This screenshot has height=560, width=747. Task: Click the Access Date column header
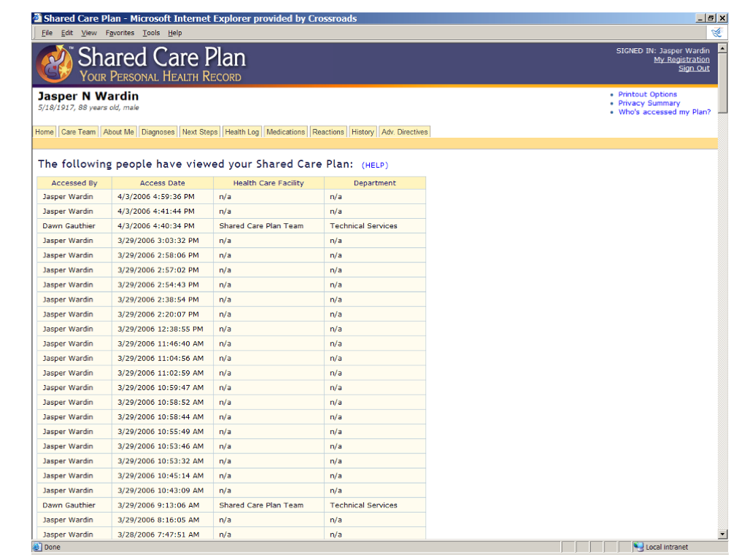click(x=163, y=183)
